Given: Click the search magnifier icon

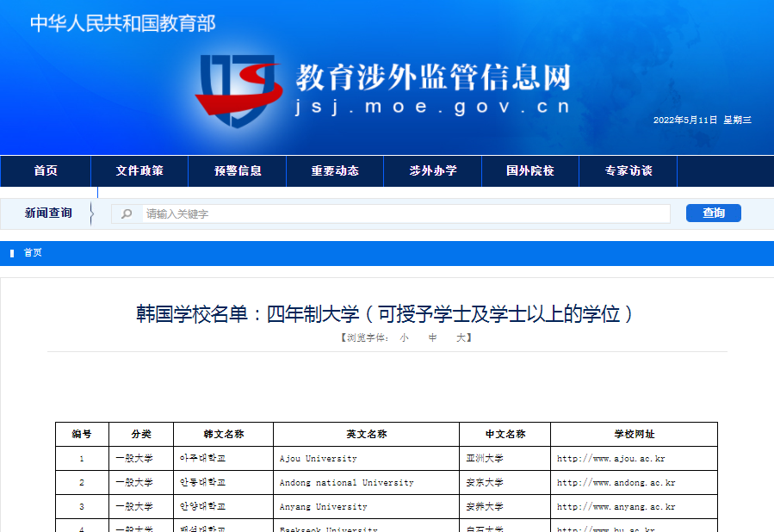Looking at the screenshot, I should click(127, 213).
